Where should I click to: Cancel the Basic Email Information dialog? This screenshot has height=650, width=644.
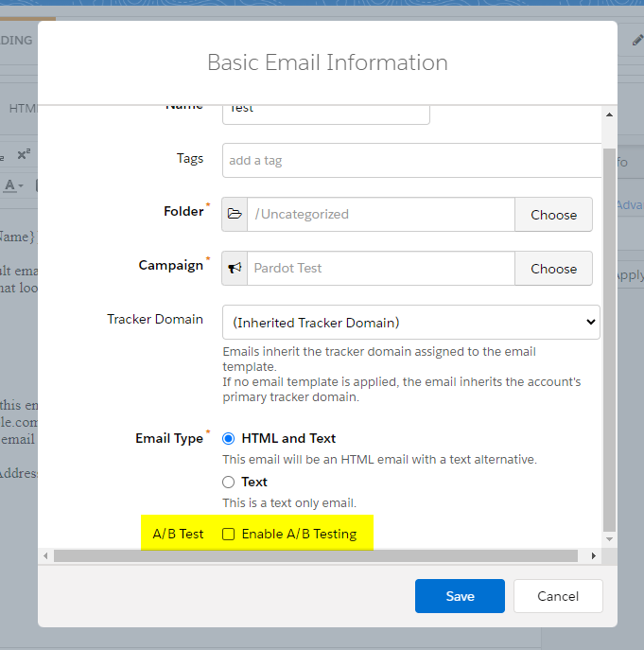[558, 596]
